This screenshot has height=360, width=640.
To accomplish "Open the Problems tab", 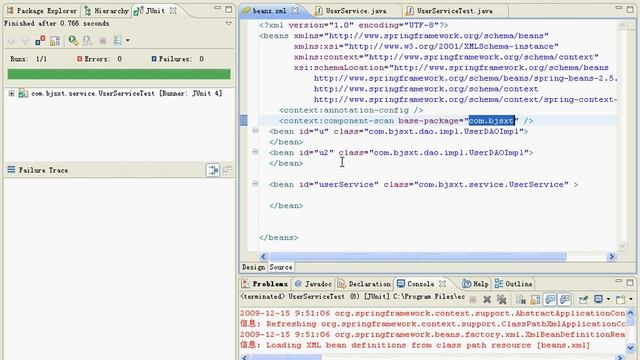I will (265, 284).
